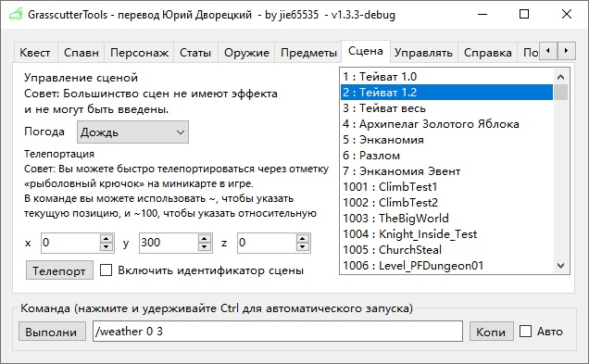Viewport: 589px width, 364px height.
Task: Select scene 1004 : Knight_Inside_Test
Action: pyautogui.click(x=446, y=234)
